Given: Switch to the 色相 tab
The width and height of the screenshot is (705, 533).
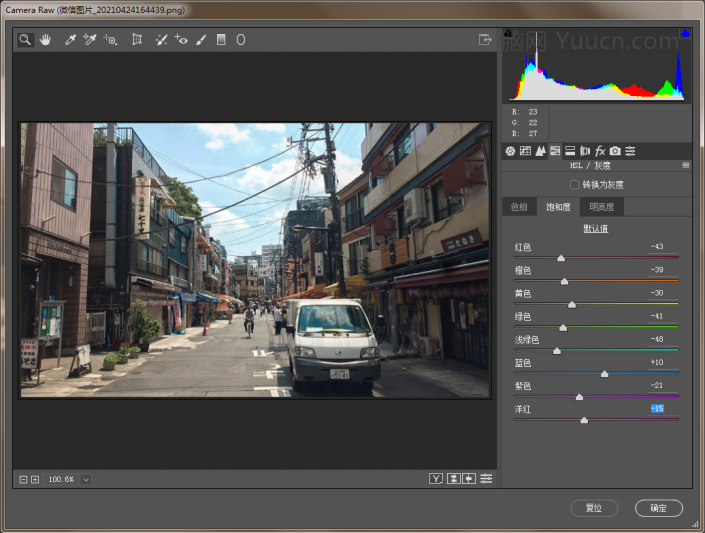Looking at the screenshot, I should point(519,207).
